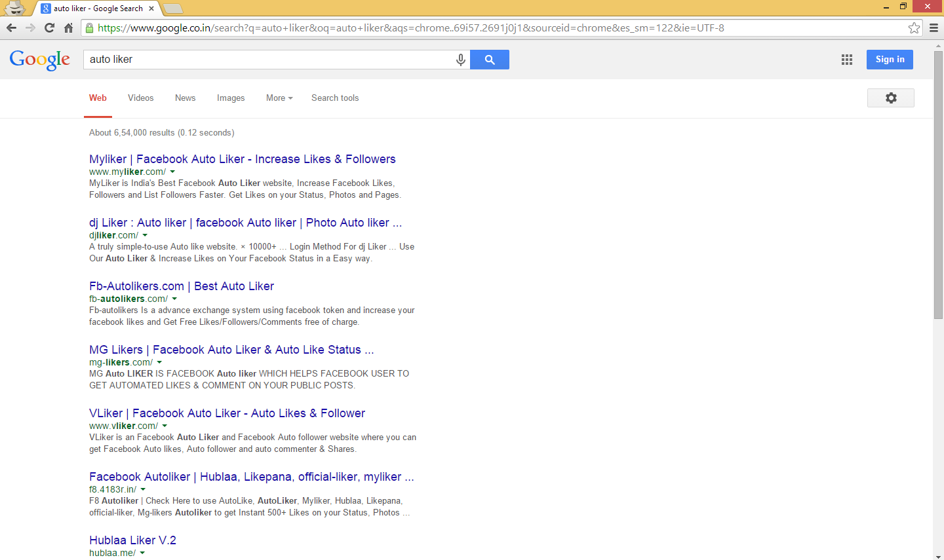944x560 pixels.
Task: Click the mg-likers.com URL text
Action: point(121,363)
